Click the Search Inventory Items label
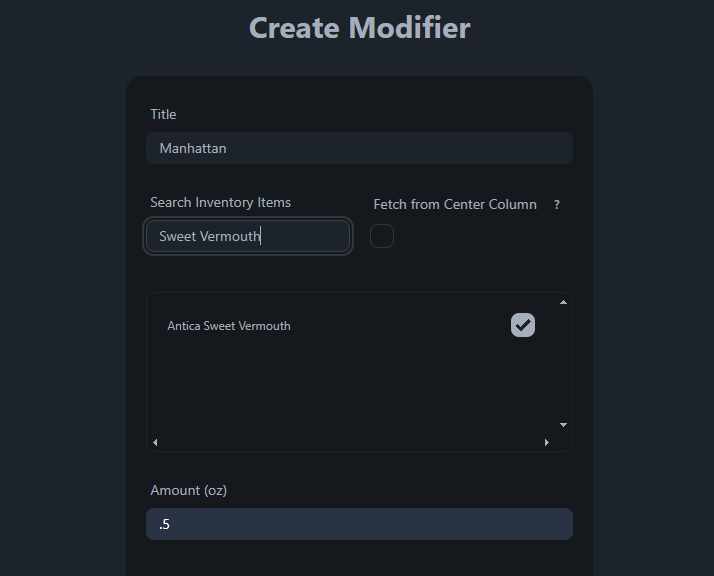Screen dimensions: 714x576 220,203
